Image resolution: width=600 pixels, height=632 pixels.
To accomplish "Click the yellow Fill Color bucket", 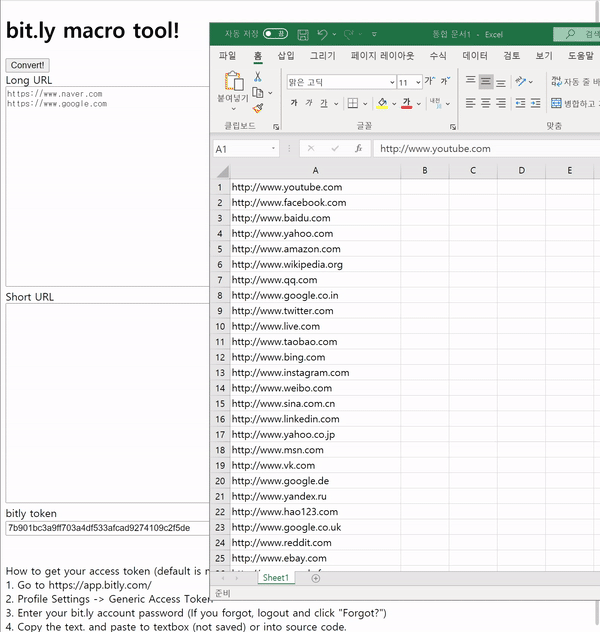I will [x=382, y=104].
